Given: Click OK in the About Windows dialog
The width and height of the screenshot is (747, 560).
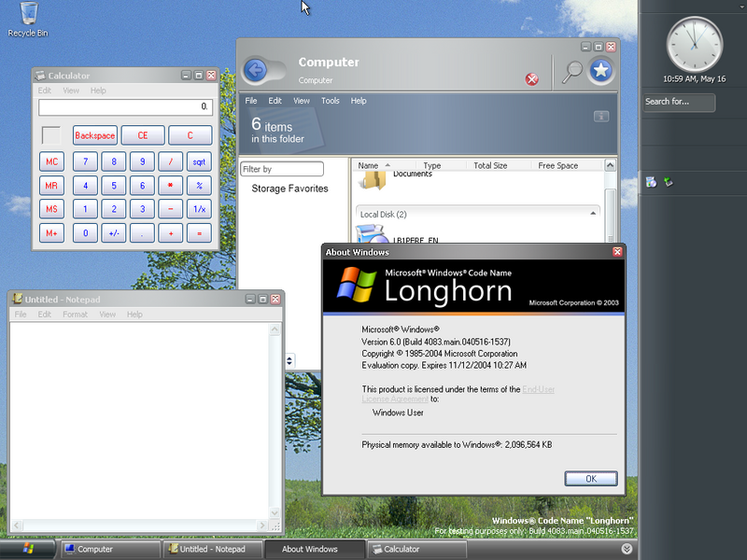Looking at the screenshot, I should [591, 479].
